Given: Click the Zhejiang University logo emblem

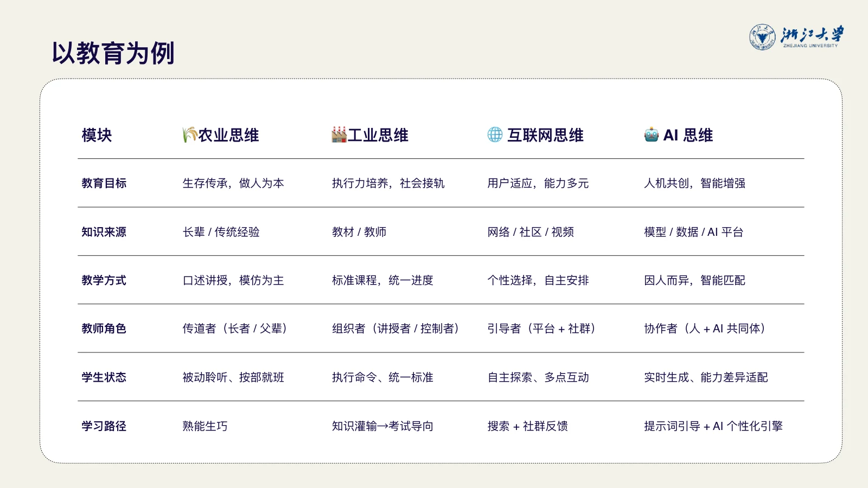Looking at the screenshot, I should coord(763,37).
